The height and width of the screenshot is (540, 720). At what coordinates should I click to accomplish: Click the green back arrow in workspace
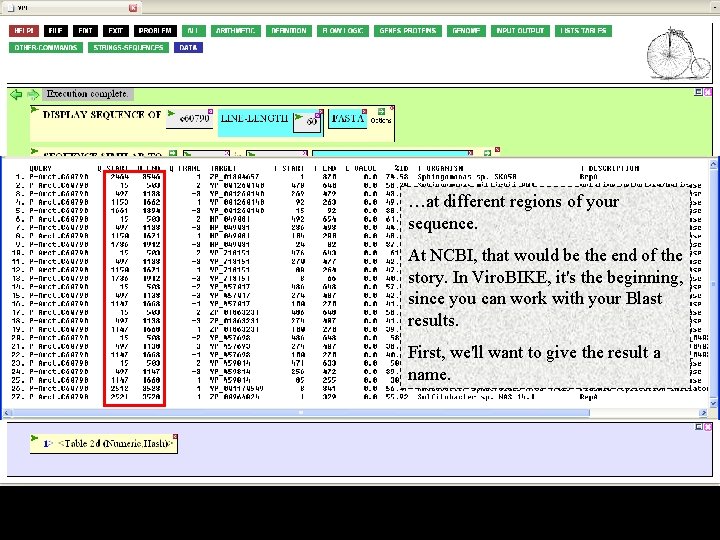tap(16, 95)
